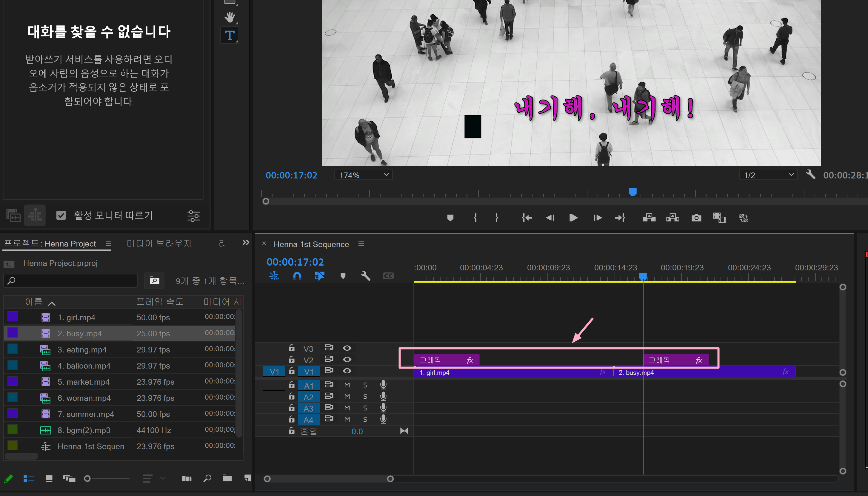This screenshot has width=868, height=496.
Task: Click the captions CC track options
Action: point(388,276)
